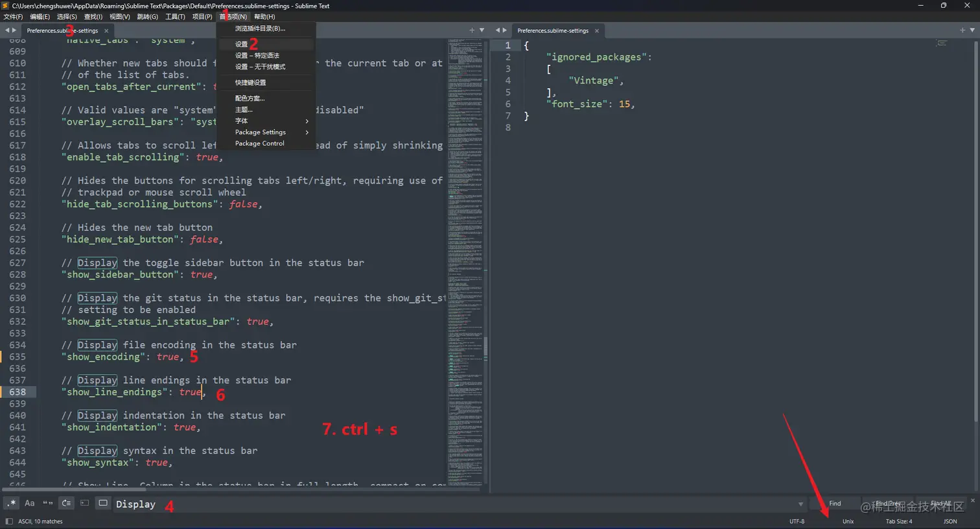Image resolution: width=980 pixels, height=529 pixels.
Task: Open the 视图(V) menu
Action: point(120,17)
